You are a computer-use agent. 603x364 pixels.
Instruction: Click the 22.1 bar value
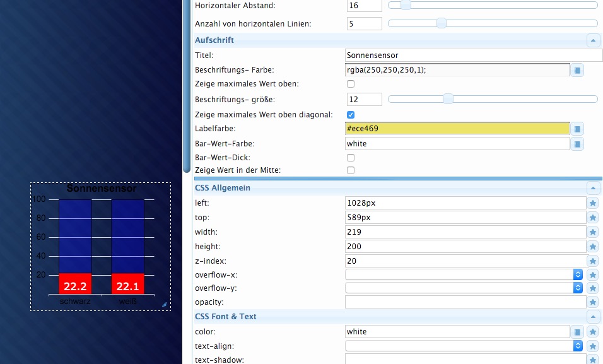[127, 286]
